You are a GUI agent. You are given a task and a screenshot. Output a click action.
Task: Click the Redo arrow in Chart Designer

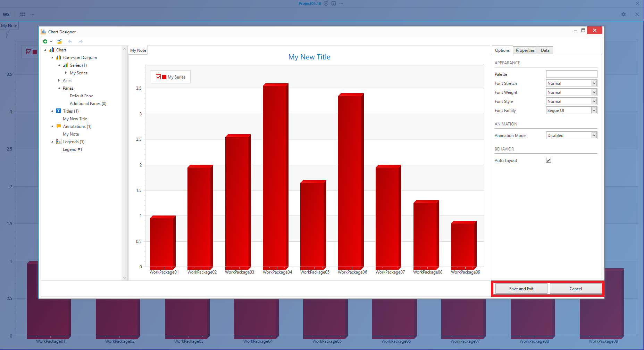81,41
